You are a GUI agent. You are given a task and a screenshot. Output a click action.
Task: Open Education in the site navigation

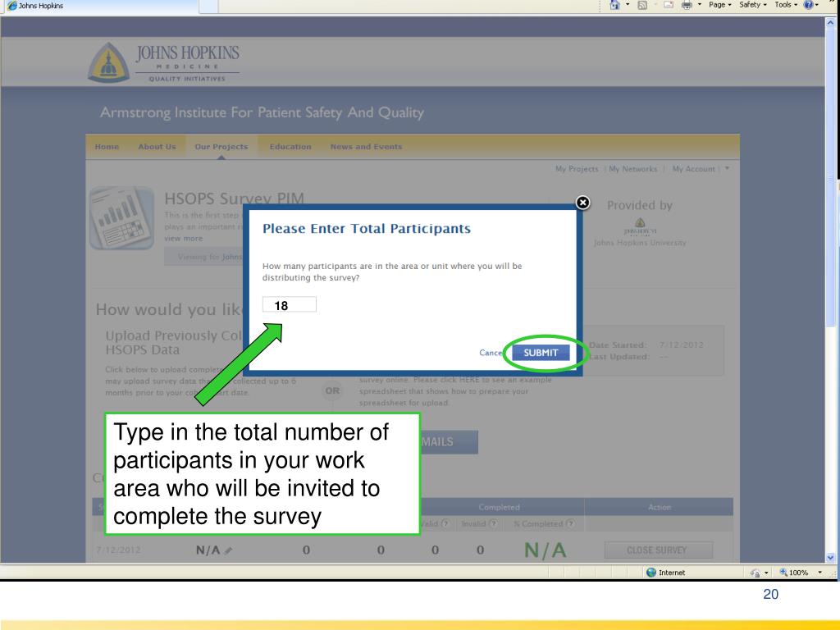click(290, 147)
